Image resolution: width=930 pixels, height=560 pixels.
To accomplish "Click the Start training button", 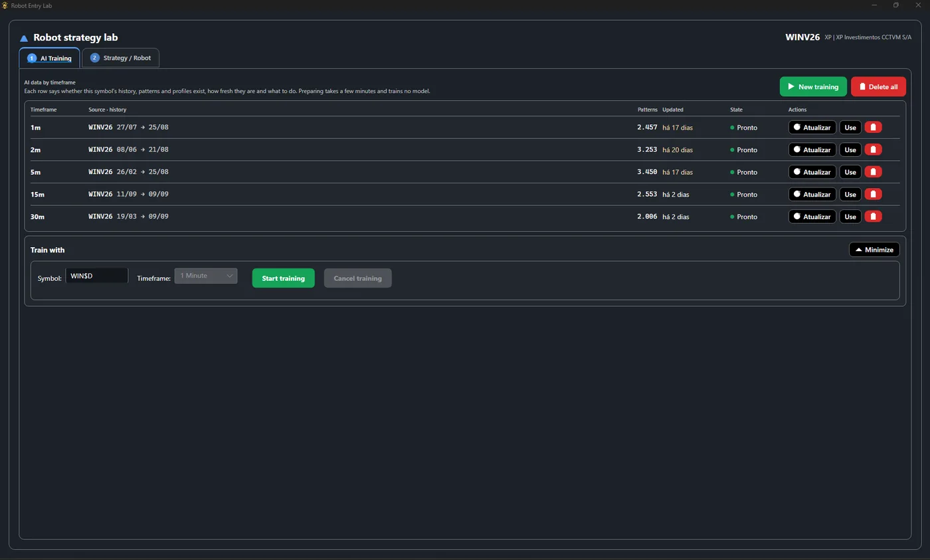I will (283, 278).
